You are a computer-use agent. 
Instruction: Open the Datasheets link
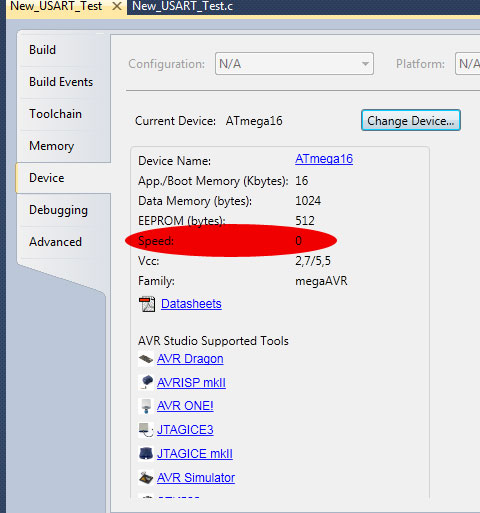click(191, 304)
